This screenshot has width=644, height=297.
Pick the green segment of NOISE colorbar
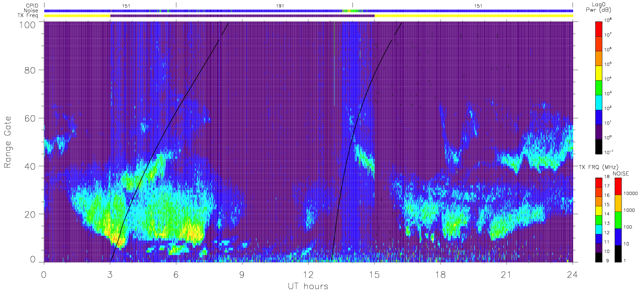(x=618, y=219)
